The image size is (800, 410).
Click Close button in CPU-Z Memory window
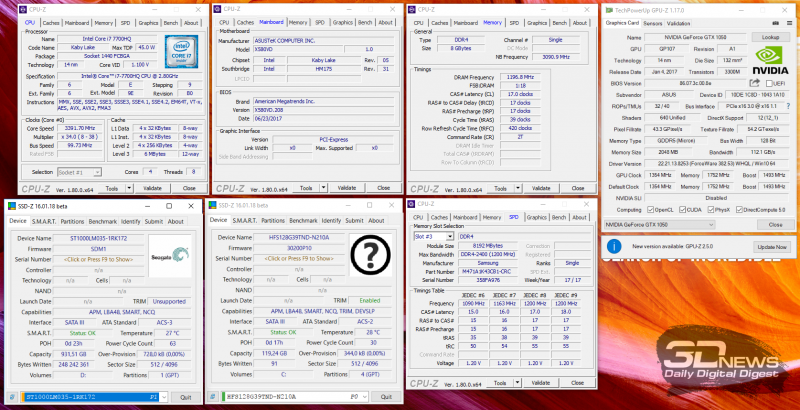pyautogui.click(x=578, y=188)
